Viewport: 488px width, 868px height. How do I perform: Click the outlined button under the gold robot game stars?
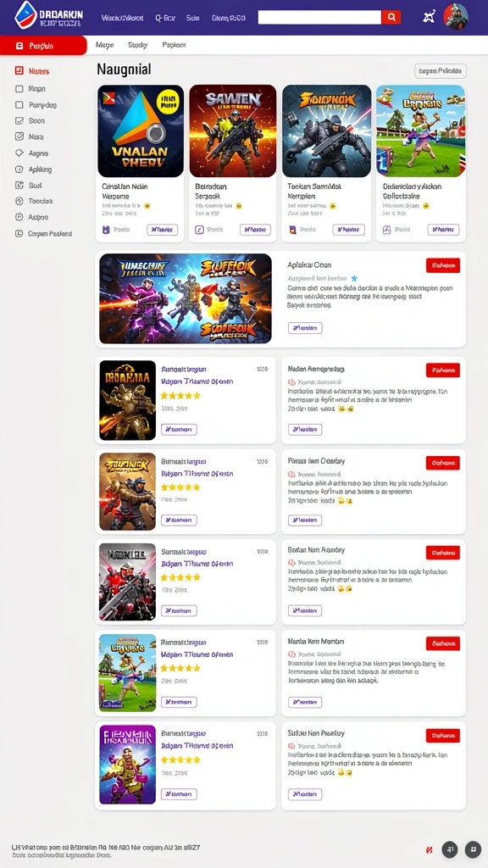[x=179, y=429]
